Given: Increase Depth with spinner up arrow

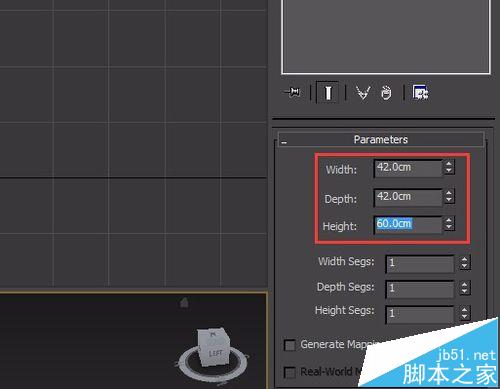Looking at the screenshot, I should click(x=449, y=193).
